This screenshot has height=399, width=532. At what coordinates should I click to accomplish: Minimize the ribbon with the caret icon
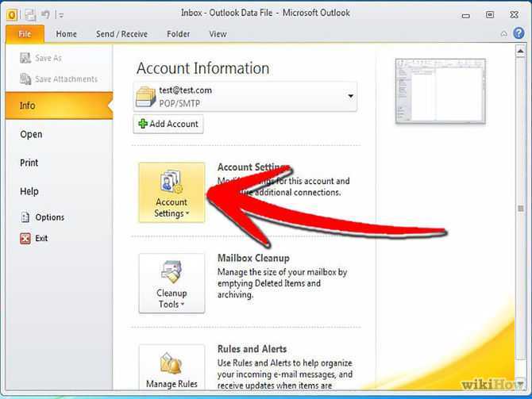pos(504,33)
